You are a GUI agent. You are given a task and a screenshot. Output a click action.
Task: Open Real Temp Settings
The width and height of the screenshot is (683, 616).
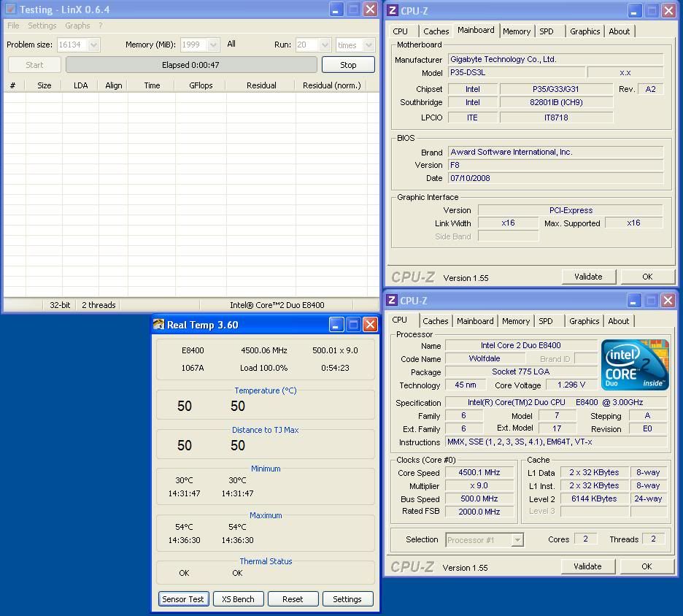point(347,599)
